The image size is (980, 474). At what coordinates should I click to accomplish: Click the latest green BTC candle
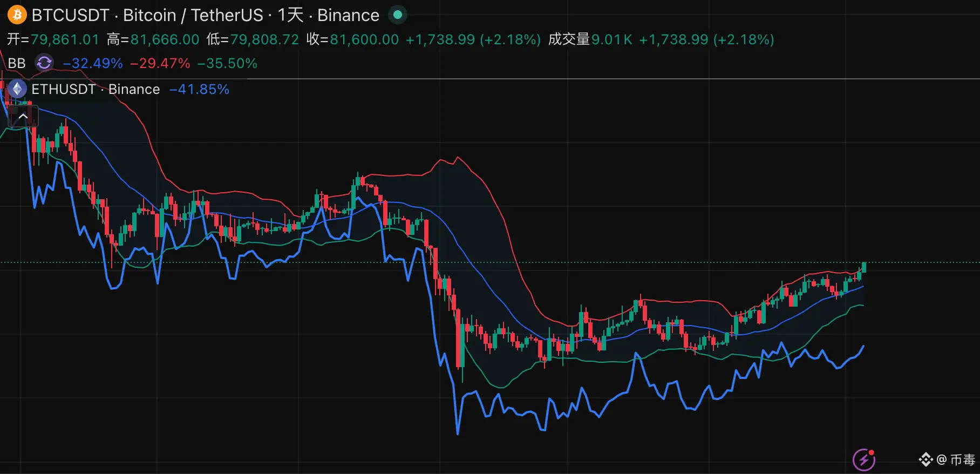coord(864,267)
